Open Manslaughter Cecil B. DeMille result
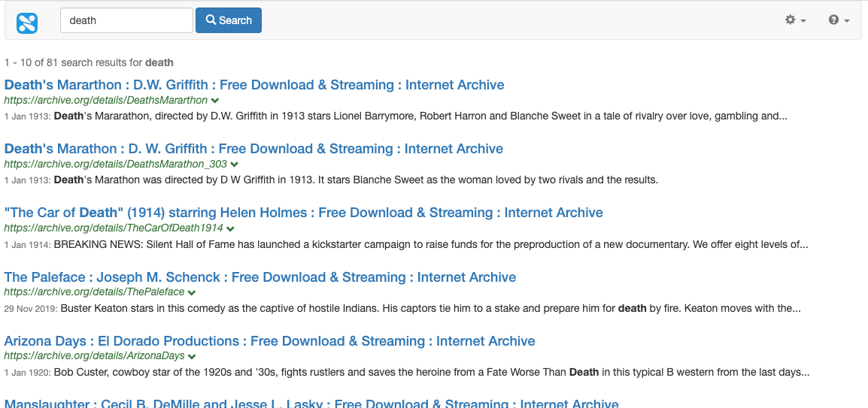The height and width of the screenshot is (408, 868). click(x=311, y=403)
